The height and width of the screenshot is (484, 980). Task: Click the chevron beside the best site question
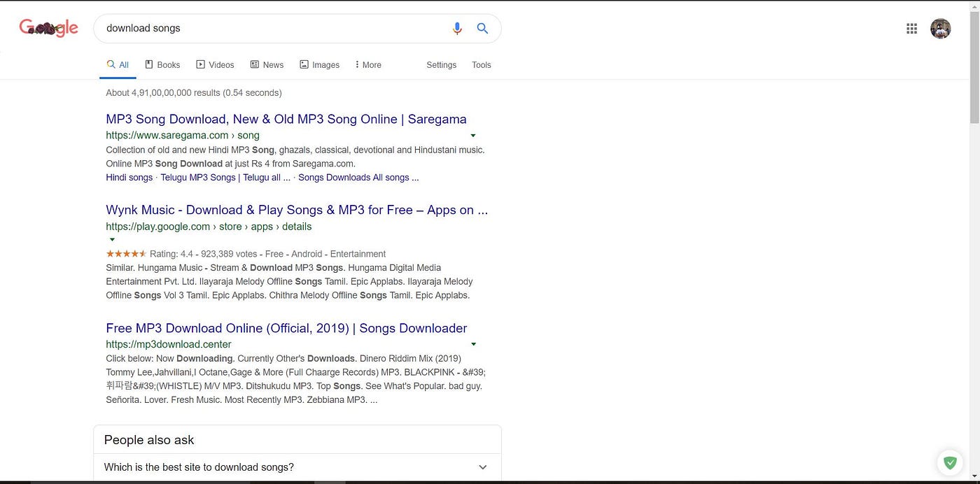point(482,467)
